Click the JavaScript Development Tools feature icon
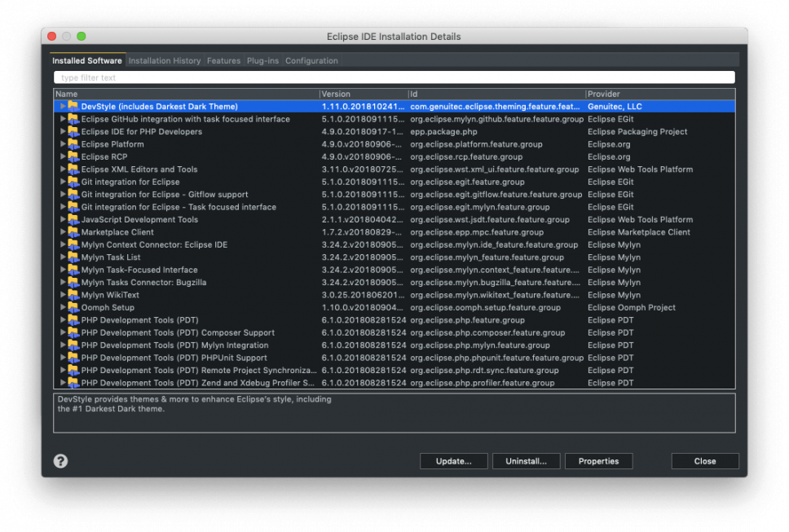 (73, 219)
